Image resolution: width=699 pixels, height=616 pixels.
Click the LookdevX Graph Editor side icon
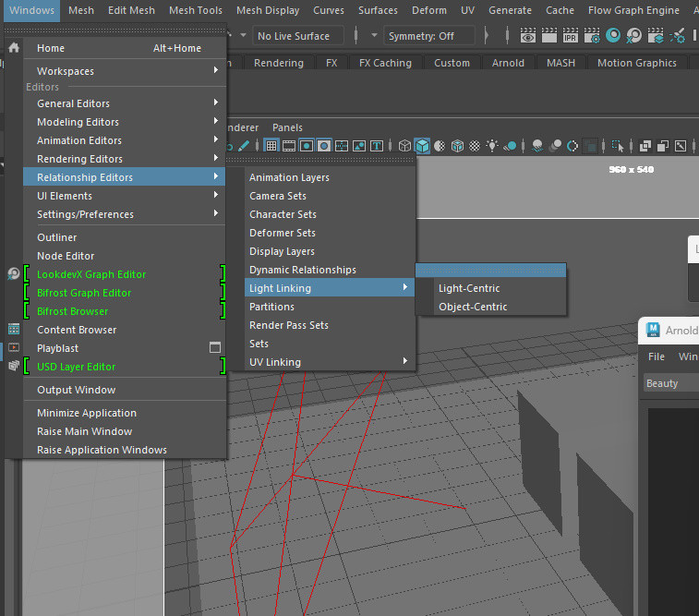[x=14, y=273]
